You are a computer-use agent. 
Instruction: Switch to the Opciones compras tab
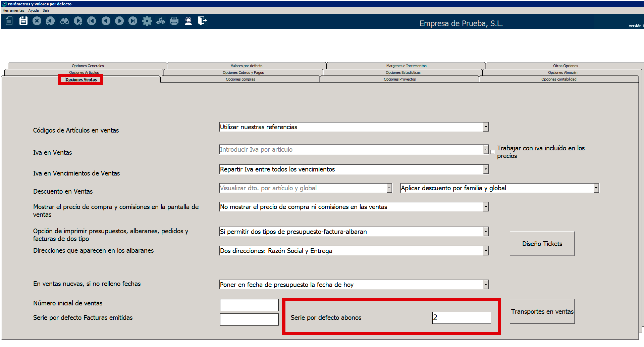[x=240, y=79]
